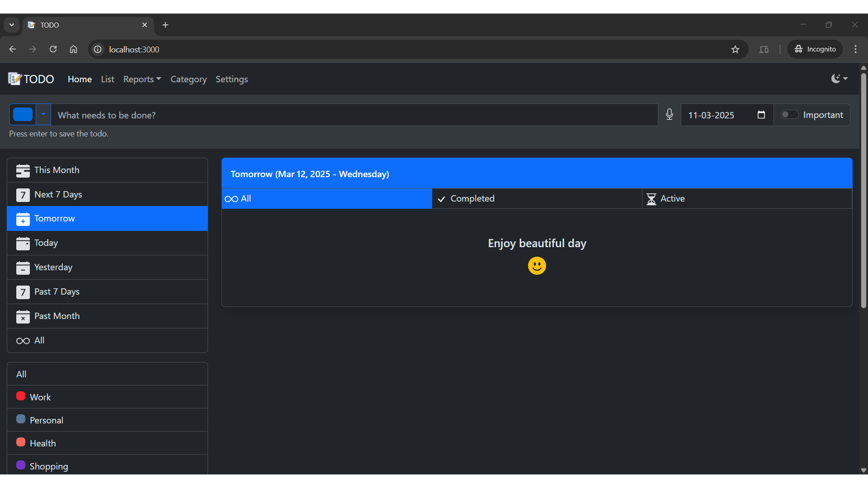Viewport: 868px width, 488px height.
Task: Focus the 'What needs to be done?' field
Action: [354, 115]
